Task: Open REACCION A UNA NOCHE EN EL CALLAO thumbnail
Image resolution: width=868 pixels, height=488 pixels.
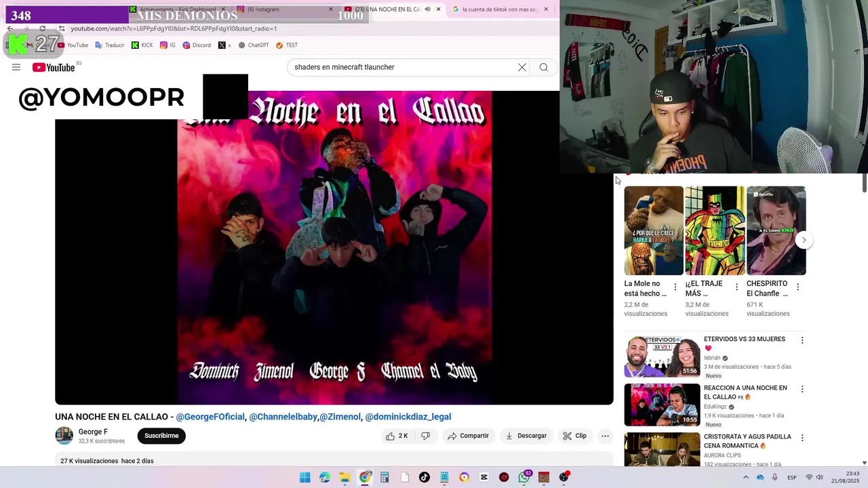Action: point(662,405)
